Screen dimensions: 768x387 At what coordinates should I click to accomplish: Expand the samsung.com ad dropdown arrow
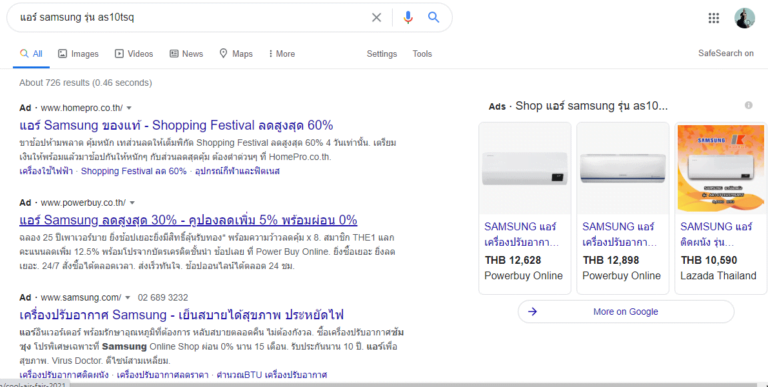(x=128, y=297)
